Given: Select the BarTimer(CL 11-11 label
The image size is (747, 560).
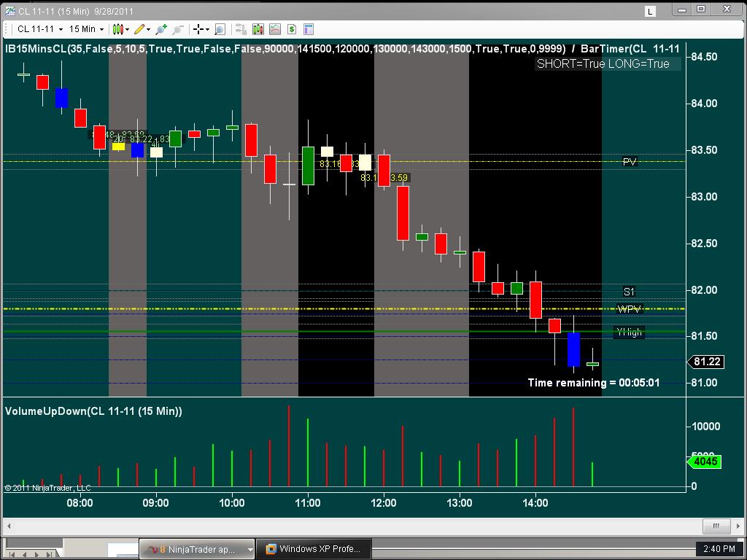Looking at the screenshot, I should coord(630,49).
